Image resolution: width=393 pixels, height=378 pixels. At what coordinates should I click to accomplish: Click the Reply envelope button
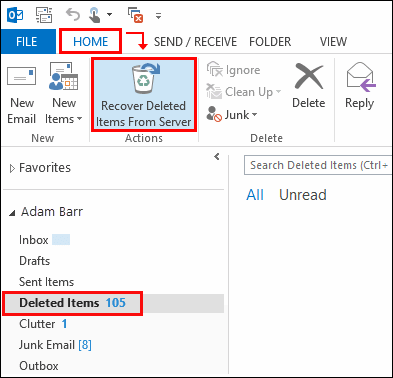pos(360,86)
